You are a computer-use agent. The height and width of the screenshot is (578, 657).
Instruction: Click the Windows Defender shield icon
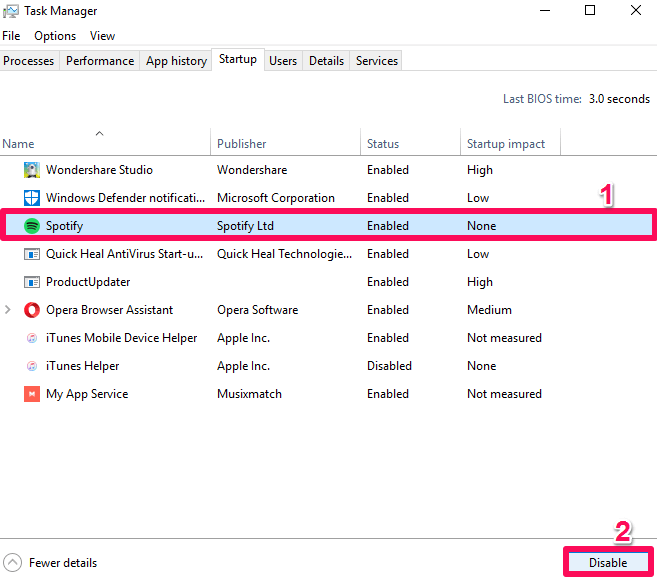pyautogui.click(x=32, y=198)
